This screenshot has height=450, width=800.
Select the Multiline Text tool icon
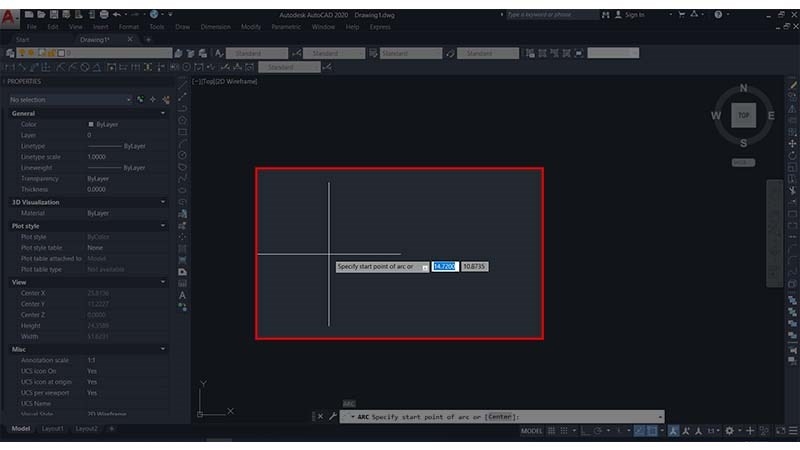click(x=182, y=295)
